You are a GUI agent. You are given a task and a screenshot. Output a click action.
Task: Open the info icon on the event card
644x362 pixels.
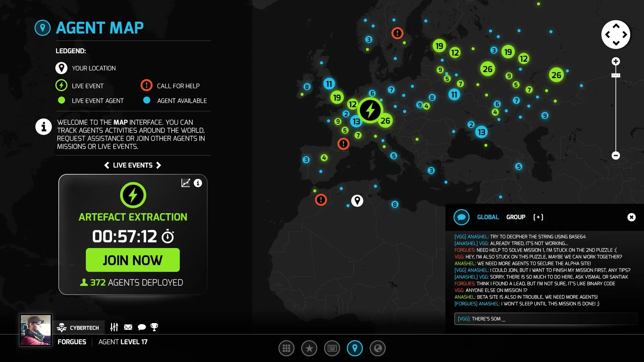pos(198,183)
